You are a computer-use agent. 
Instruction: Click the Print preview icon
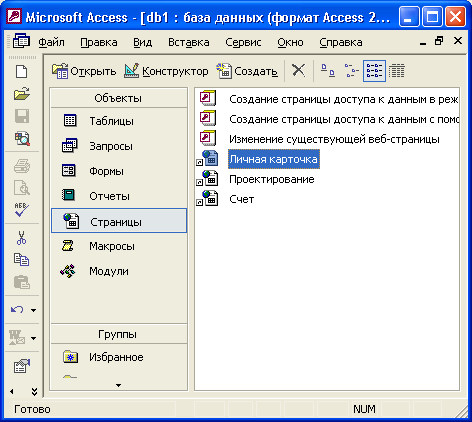click(x=22, y=188)
